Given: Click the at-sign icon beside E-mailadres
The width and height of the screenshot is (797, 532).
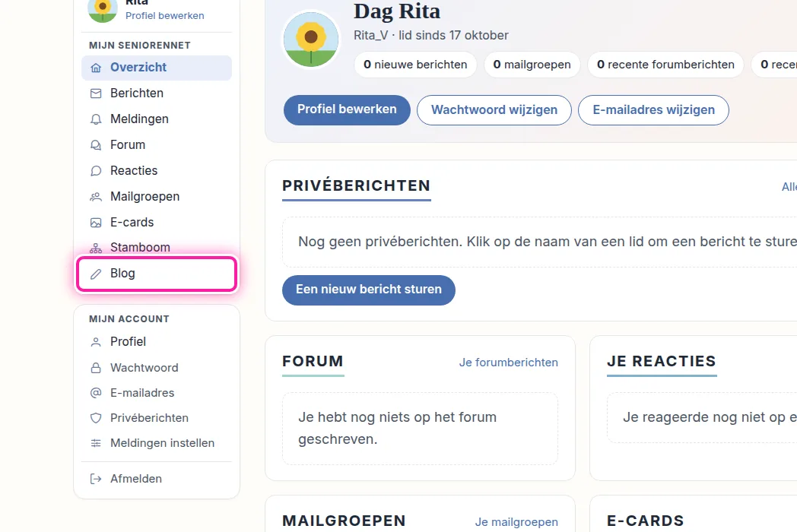Looking at the screenshot, I should (x=96, y=393).
